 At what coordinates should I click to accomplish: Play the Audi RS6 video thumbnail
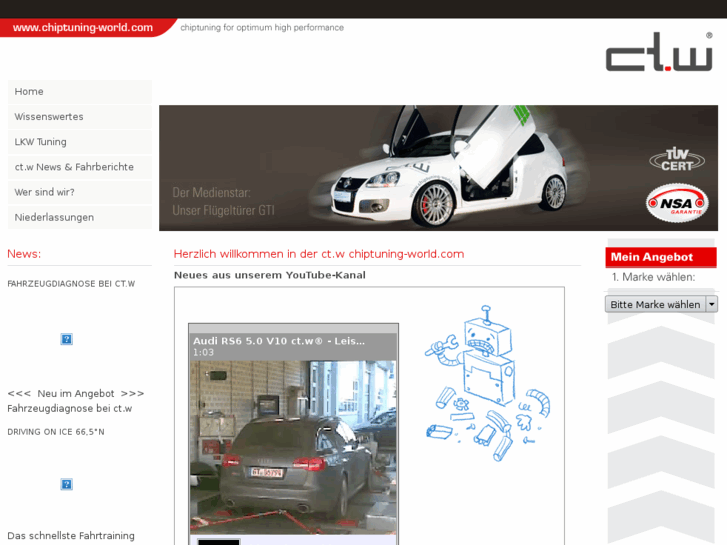293,448
